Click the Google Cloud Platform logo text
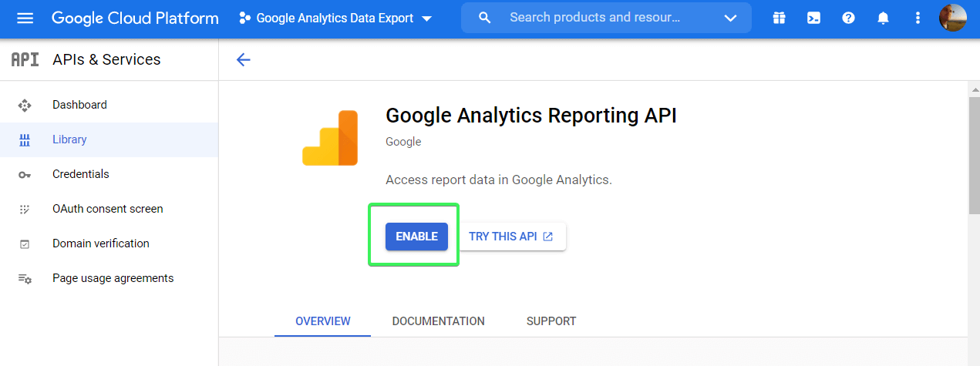Image resolution: width=980 pixels, height=366 pixels. coord(135,18)
